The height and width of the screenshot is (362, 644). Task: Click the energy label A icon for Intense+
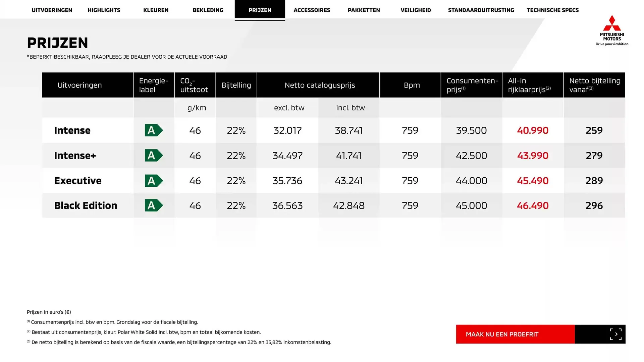coord(154,156)
